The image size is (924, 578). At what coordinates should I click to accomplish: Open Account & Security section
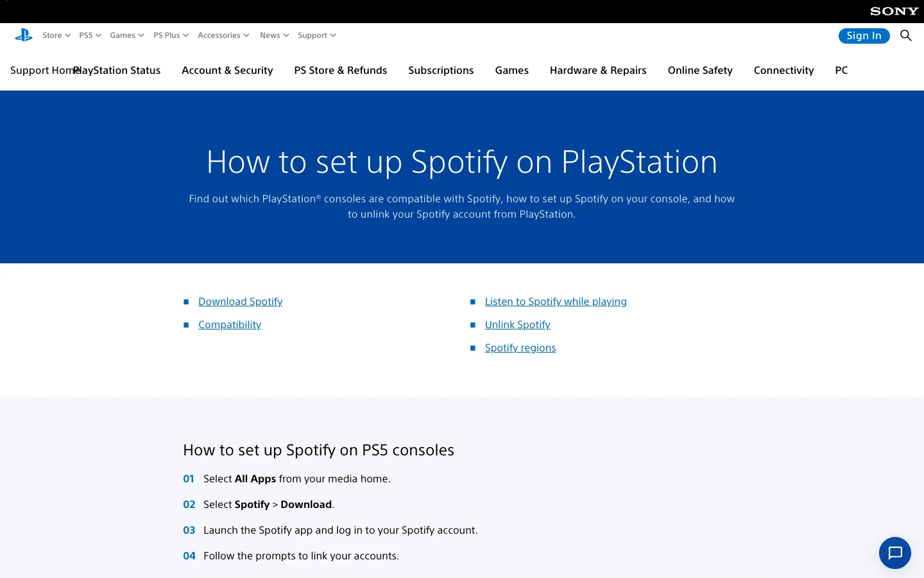[x=227, y=71]
